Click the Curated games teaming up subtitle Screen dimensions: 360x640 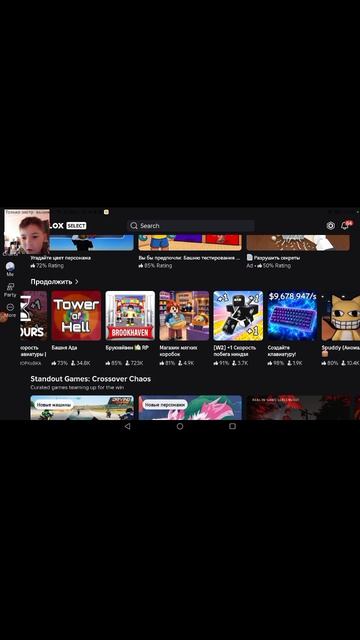point(78,387)
